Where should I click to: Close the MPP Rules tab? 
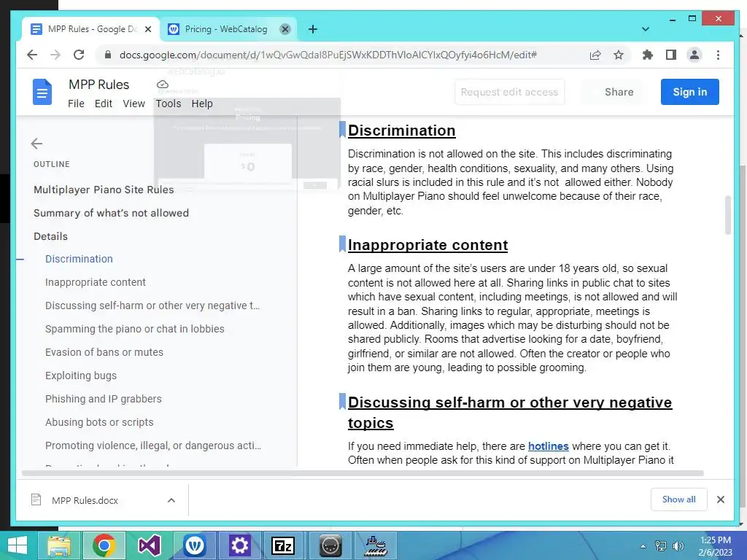(x=148, y=29)
